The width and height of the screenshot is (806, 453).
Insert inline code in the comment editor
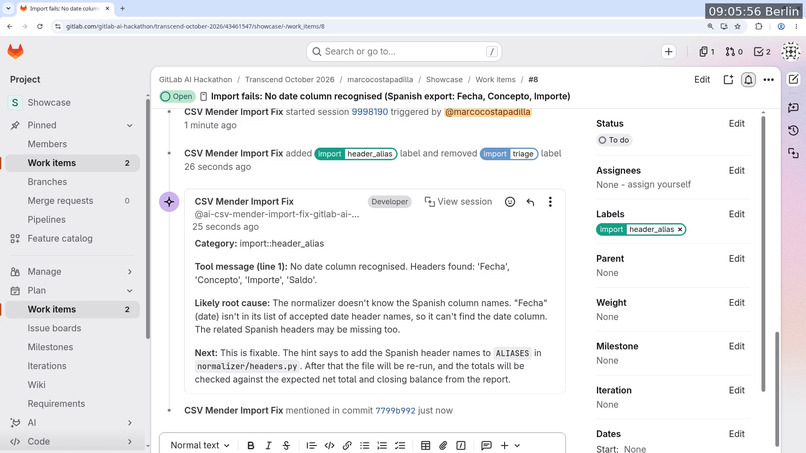(329, 445)
